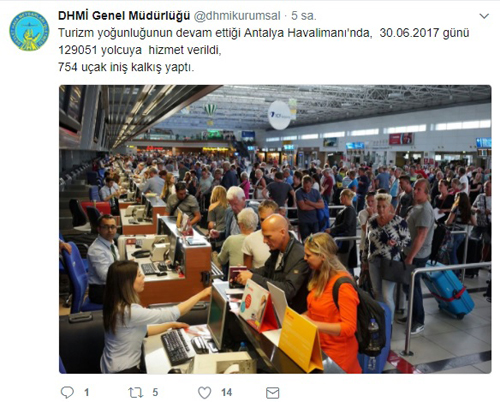Viewport: 500px width, 402px height.
Task: Open the crowded airport check-in photo
Action: point(275,229)
